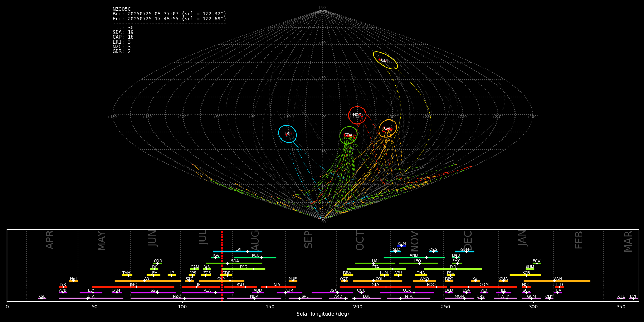Click the AUG month label in the timeline

tap(255, 240)
